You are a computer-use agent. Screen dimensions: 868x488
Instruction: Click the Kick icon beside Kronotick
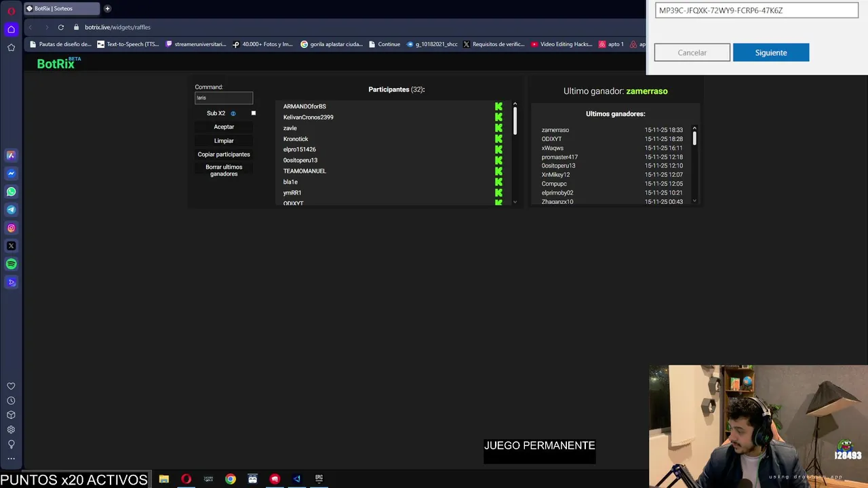pos(498,139)
